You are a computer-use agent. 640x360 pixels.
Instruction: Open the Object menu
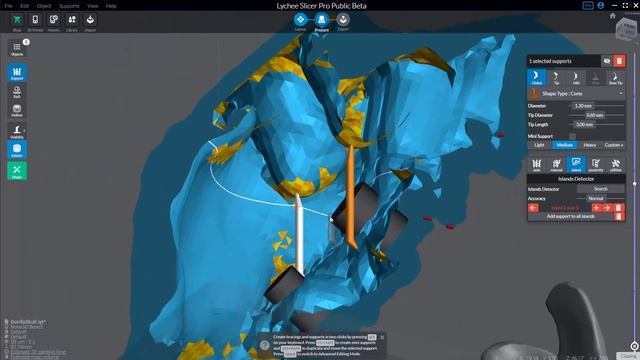44,6
